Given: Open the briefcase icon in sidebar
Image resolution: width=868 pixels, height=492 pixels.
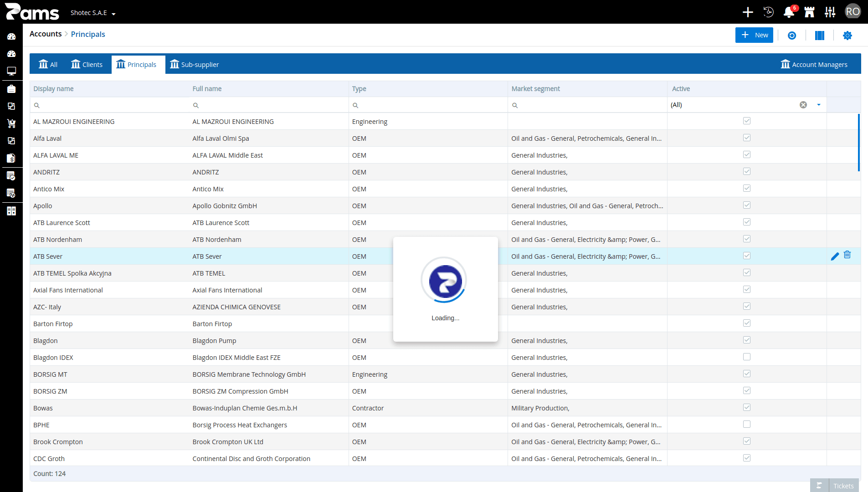Looking at the screenshot, I should click(x=11, y=89).
